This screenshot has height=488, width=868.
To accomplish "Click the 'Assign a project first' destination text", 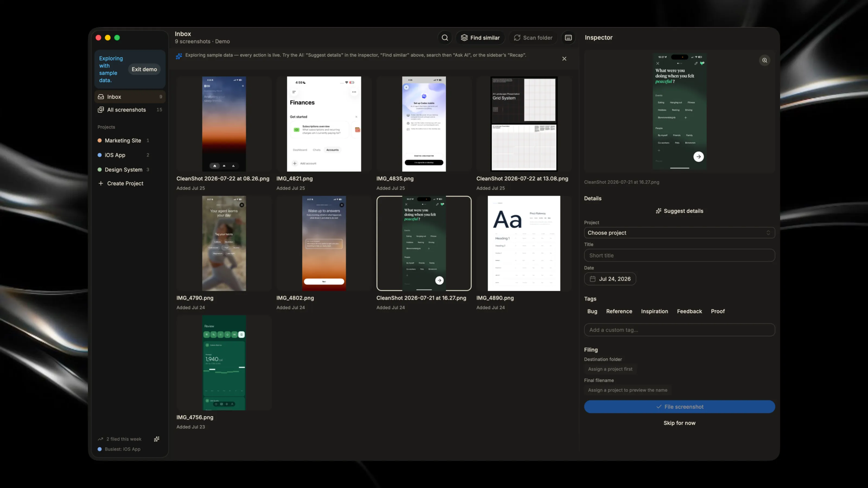I will (610, 369).
